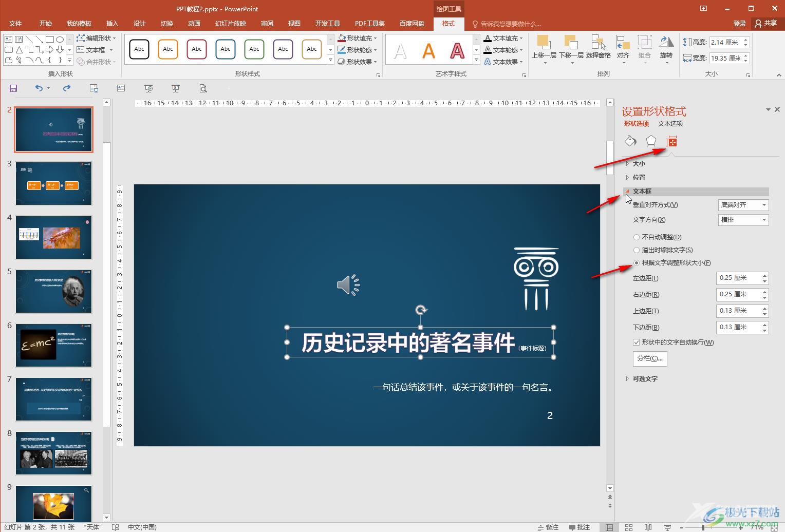
Task: Open 垂直对齐方式 dropdown
Action: coord(743,205)
